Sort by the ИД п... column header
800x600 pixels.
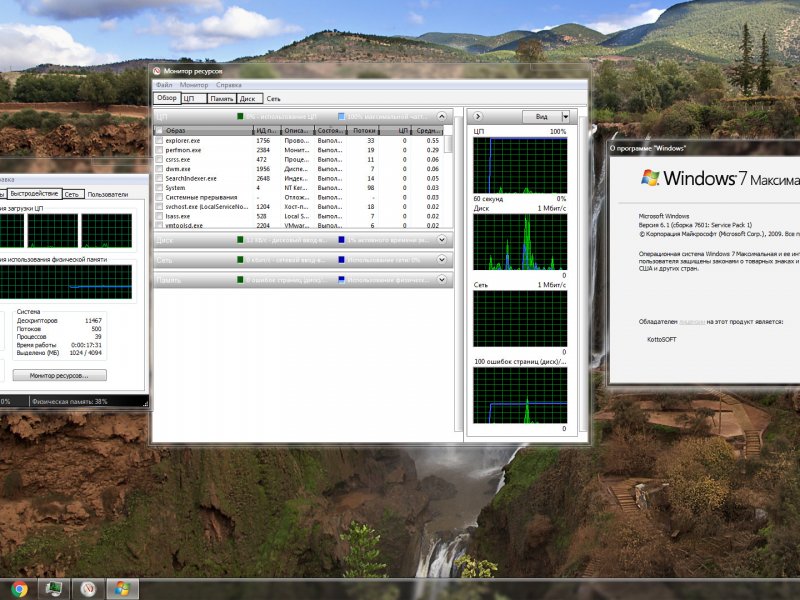[x=267, y=131]
